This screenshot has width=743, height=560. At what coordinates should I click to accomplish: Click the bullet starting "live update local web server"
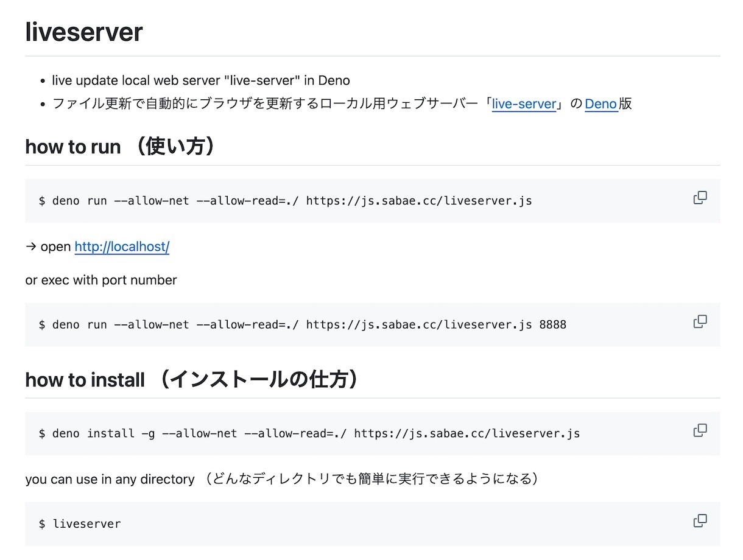point(201,80)
